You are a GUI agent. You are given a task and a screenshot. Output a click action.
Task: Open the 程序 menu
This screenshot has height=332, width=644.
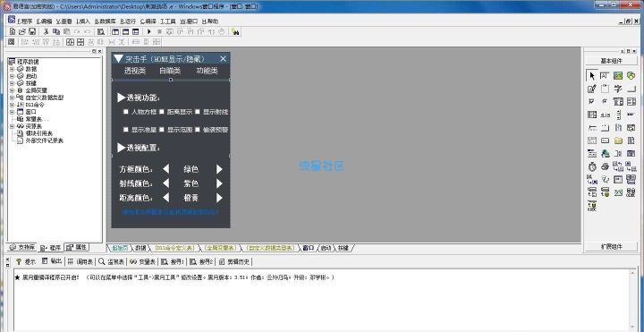click(25, 21)
